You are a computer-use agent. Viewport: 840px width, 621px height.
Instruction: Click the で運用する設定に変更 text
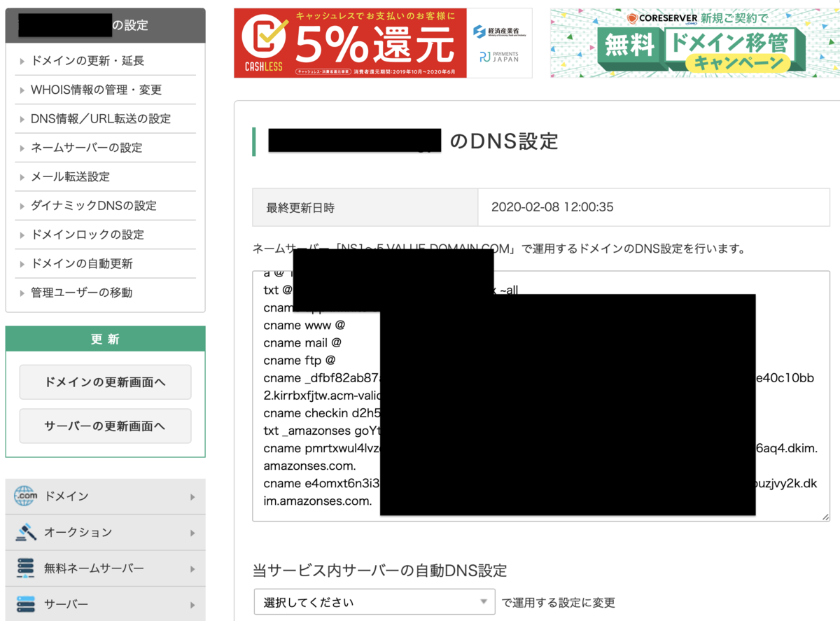(559, 603)
